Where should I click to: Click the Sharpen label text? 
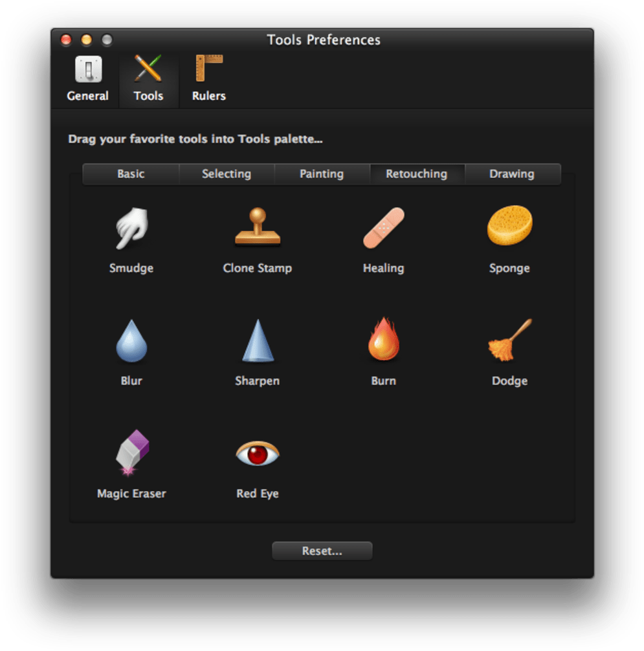click(258, 381)
